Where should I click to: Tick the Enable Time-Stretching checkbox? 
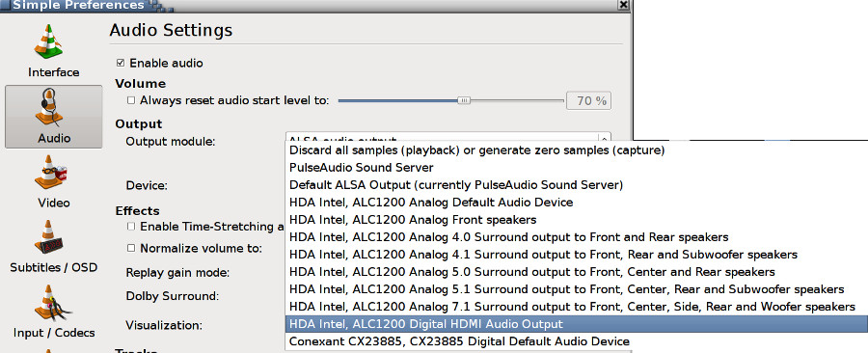(131, 227)
